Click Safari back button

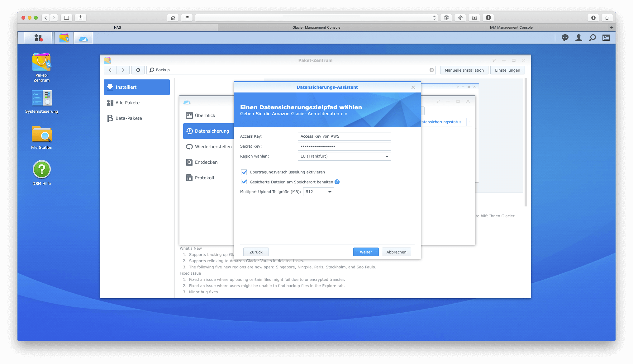click(x=46, y=18)
